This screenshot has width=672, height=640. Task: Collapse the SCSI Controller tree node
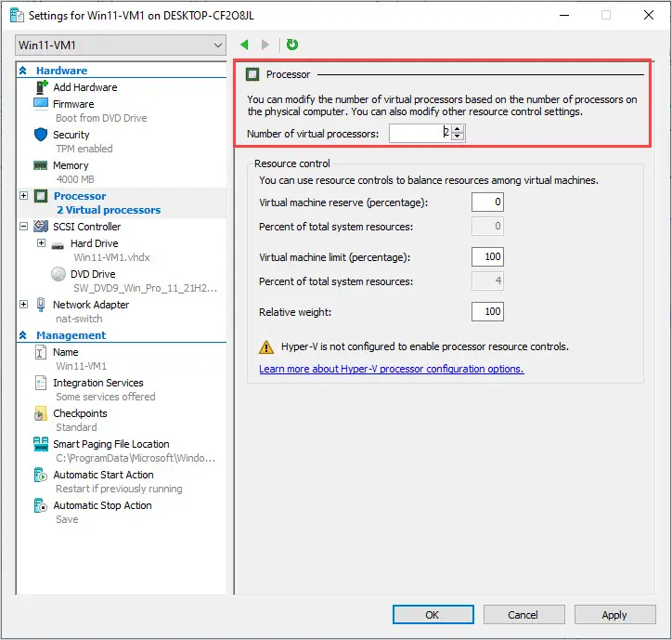pyautogui.click(x=23, y=226)
